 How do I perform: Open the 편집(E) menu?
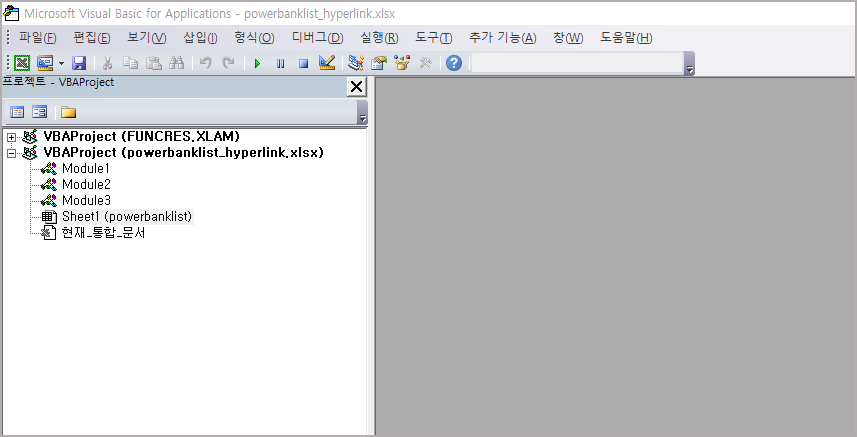91,38
